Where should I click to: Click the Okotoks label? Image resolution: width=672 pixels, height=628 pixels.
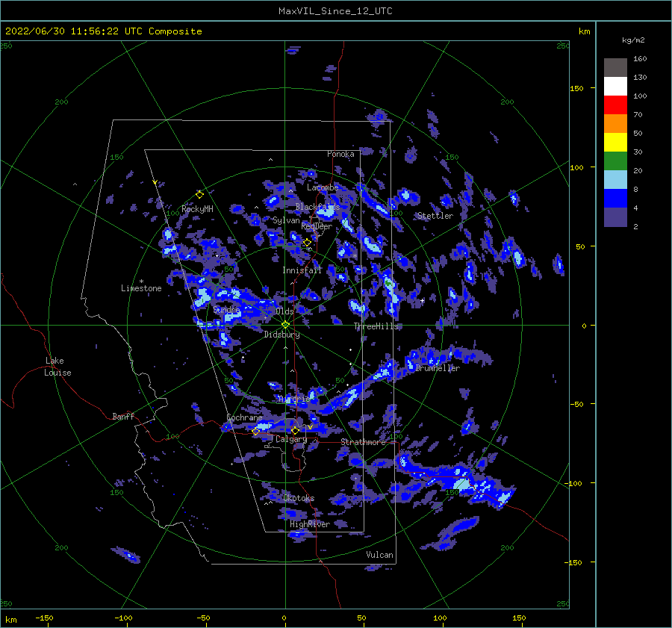point(299,498)
